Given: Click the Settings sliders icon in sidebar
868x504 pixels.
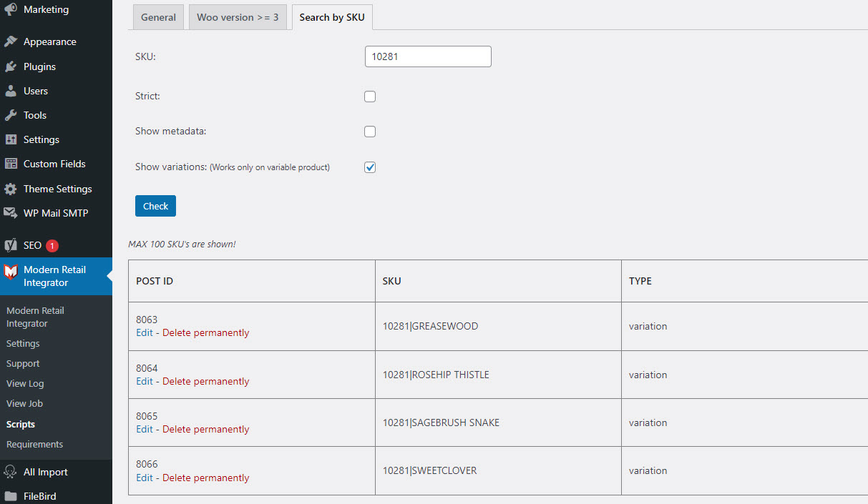Looking at the screenshot, I should 11,139.
